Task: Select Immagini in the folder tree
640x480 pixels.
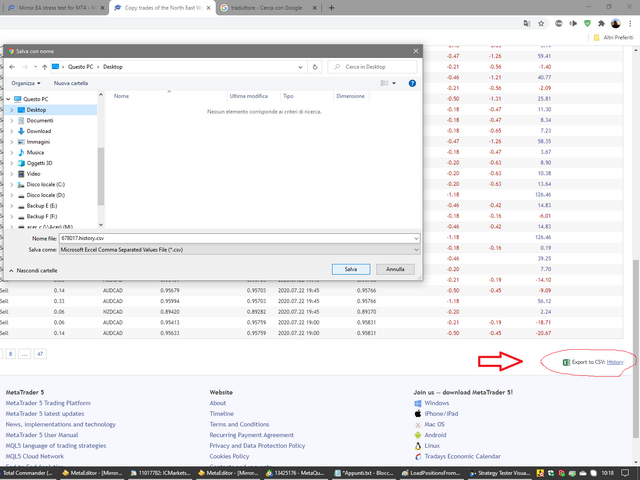Action: tap(38, 142)
